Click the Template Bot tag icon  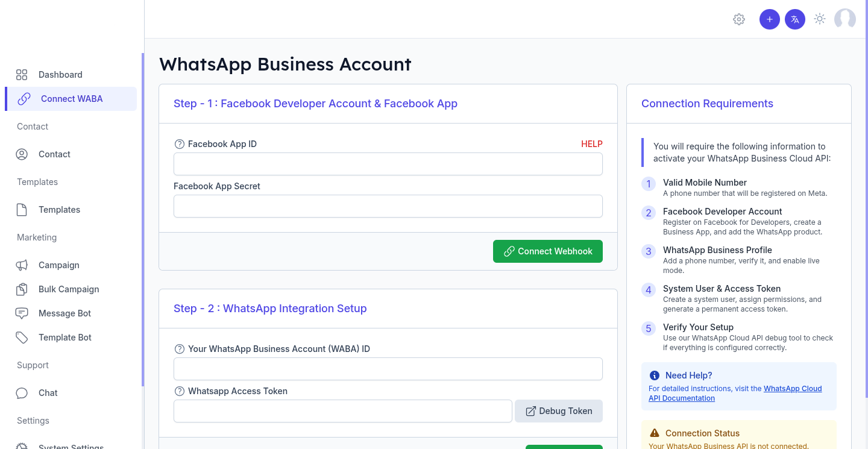[22, 338]
